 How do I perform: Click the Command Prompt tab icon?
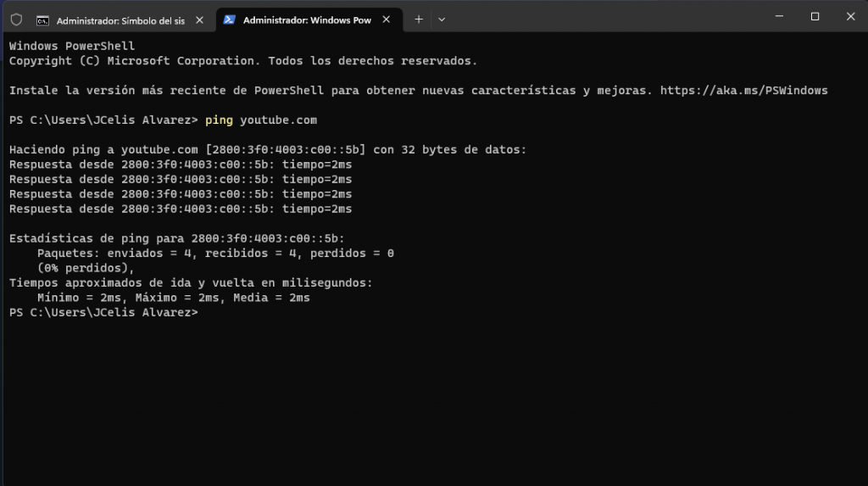(x=42, y=20)
